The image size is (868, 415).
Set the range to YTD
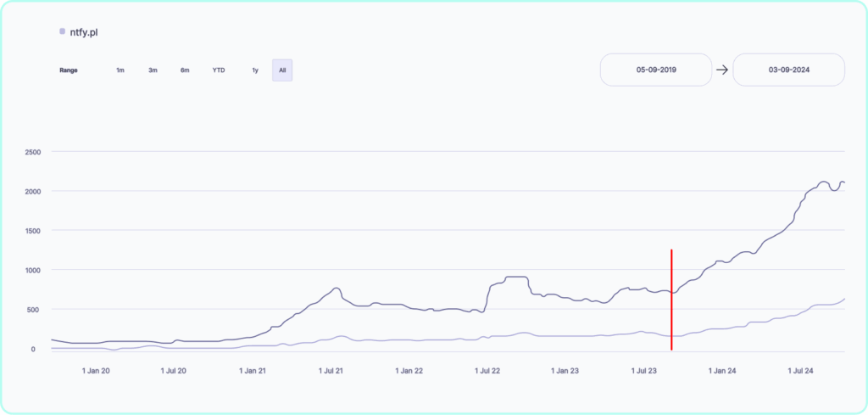tap(219, 70)
